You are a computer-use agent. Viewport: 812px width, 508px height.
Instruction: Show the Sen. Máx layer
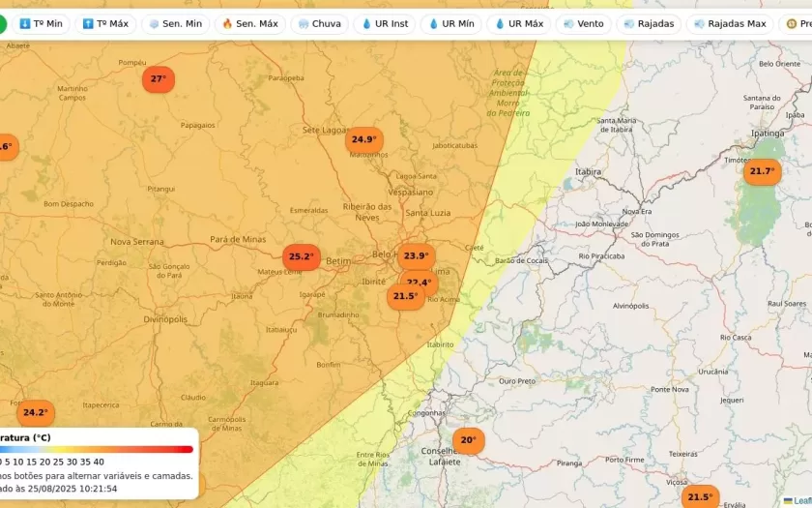[249, 24]
